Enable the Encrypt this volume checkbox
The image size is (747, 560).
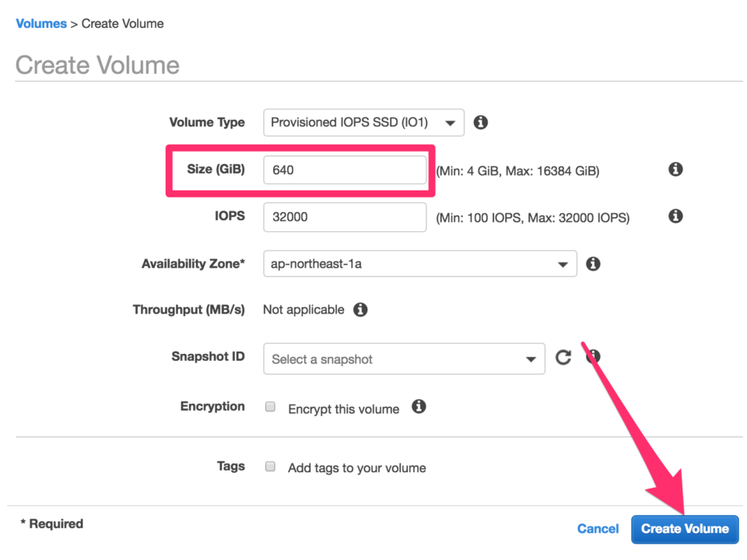tap(270, 407)
